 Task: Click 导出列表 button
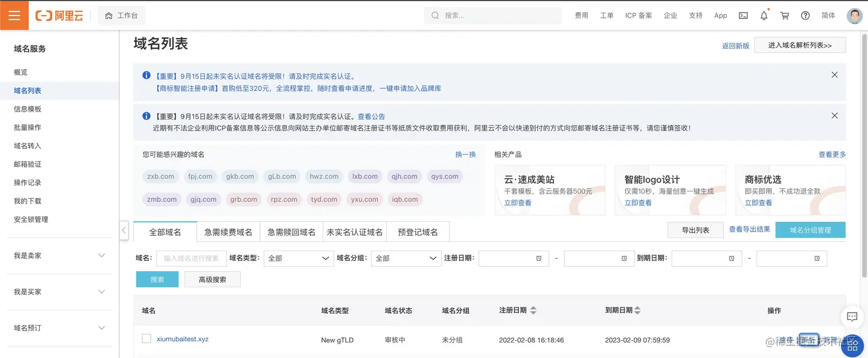(x=695, y=230)
